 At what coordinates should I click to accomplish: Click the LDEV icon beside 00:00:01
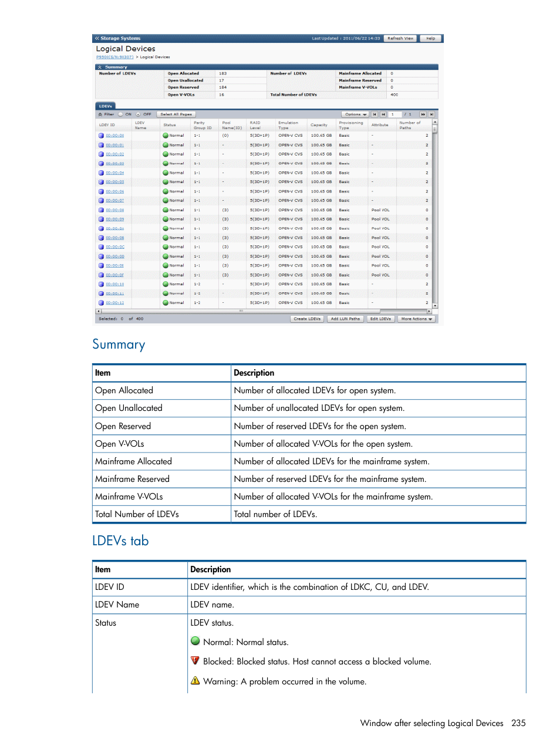tap(101, 145)
